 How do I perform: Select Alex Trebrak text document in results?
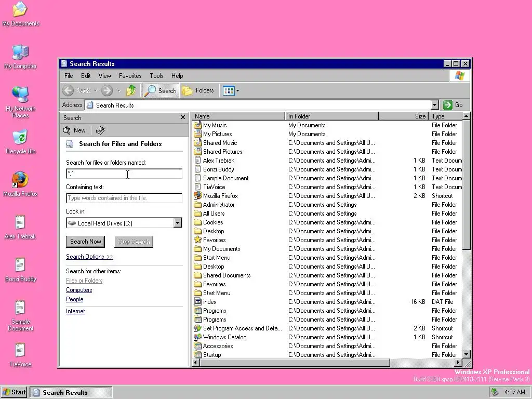pyautogui.click(x=219, y=161)
